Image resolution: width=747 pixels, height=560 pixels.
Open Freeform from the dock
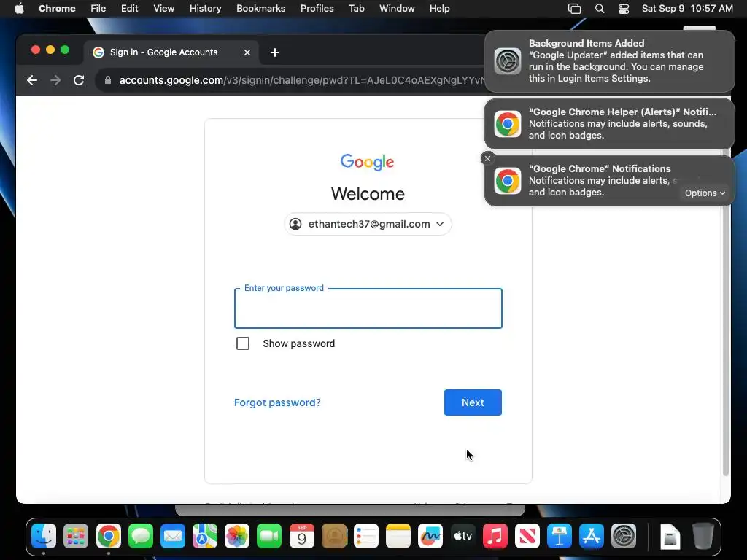(430, 537)
